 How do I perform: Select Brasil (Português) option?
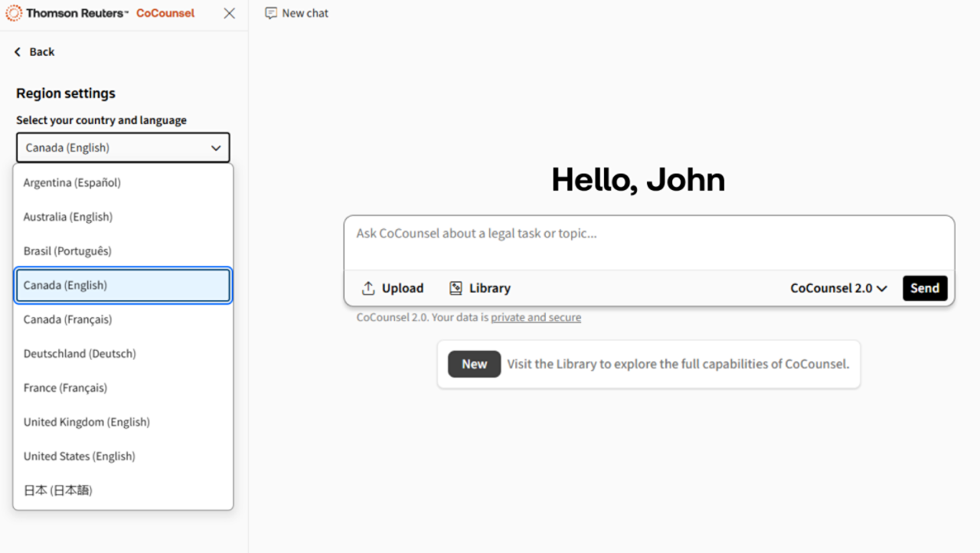(67, 251)
